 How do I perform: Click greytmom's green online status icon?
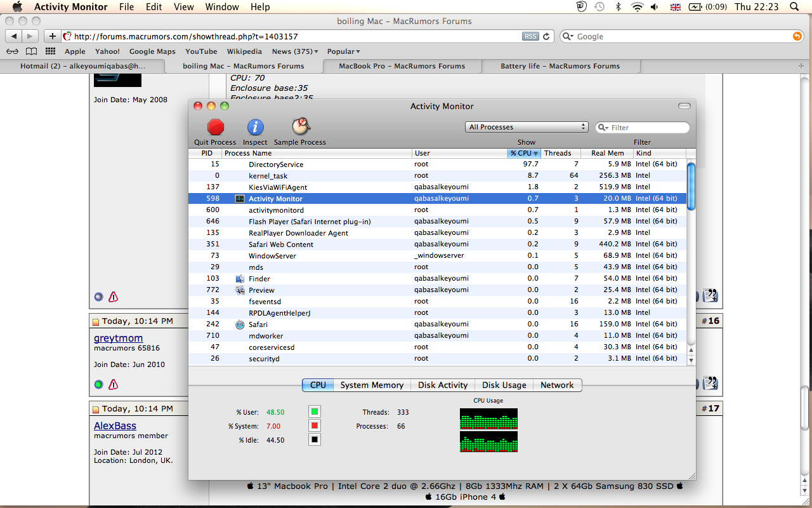(98, 384)
